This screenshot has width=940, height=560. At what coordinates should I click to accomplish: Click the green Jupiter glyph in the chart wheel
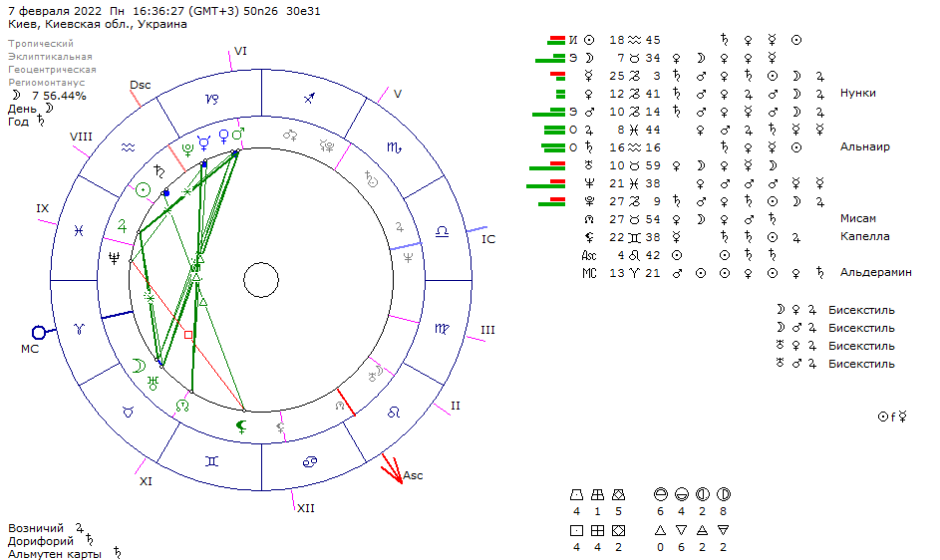point(123,226)
